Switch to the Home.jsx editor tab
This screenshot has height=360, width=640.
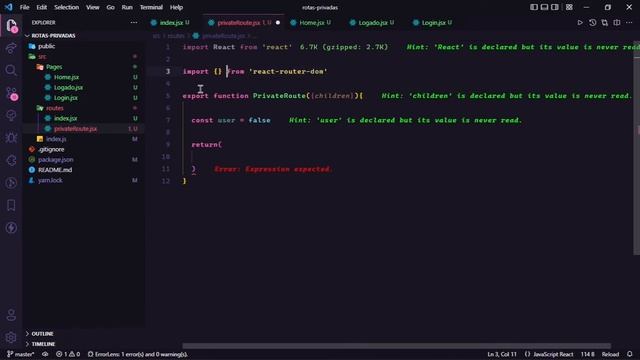click(x=311, y=22)
